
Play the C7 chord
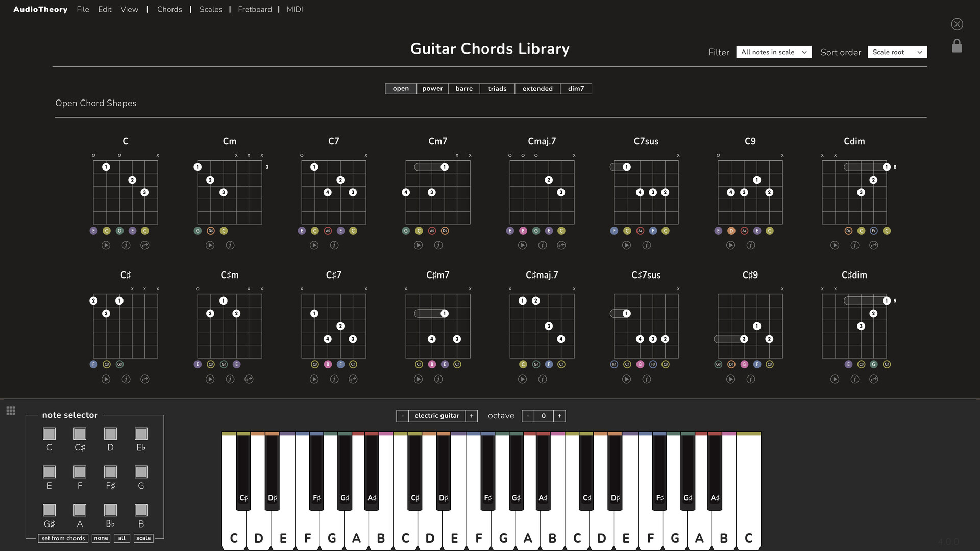[x=314, y=245]
